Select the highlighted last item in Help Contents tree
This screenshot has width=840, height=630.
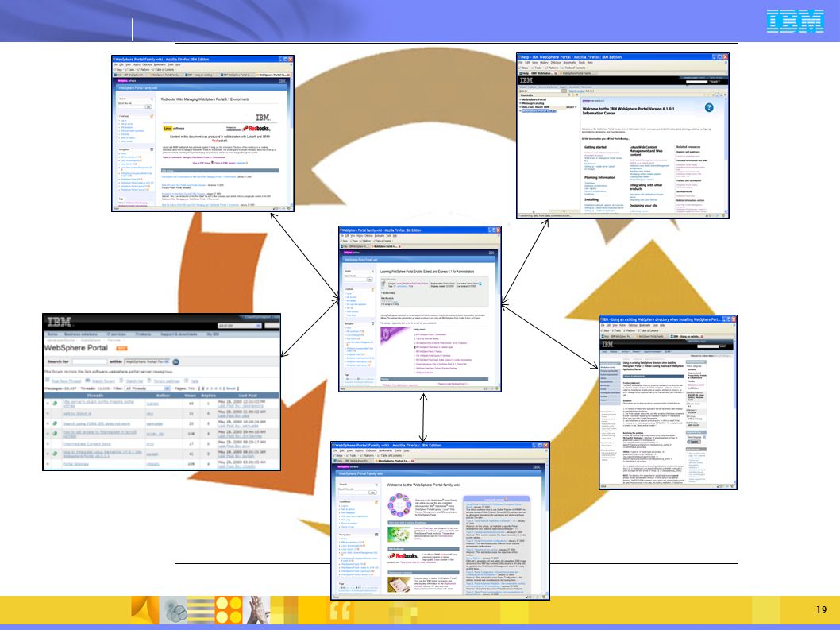[539, 111]
